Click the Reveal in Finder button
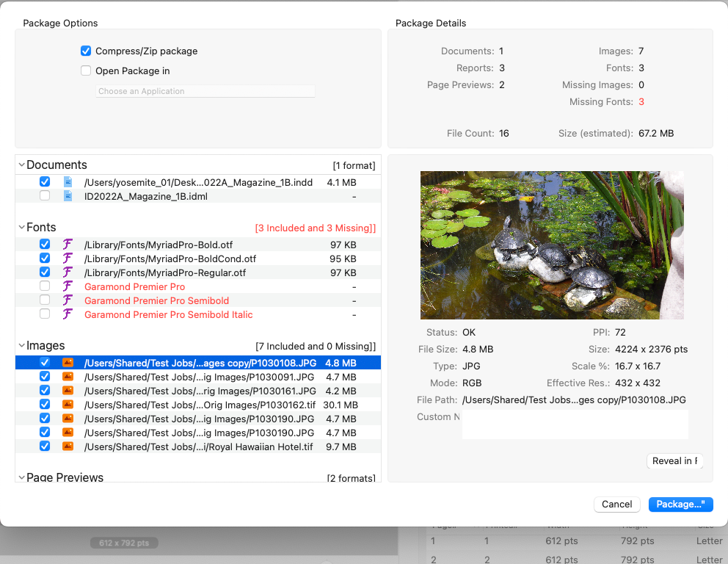This screenshot has width=728, height=564. coord(674,461)
